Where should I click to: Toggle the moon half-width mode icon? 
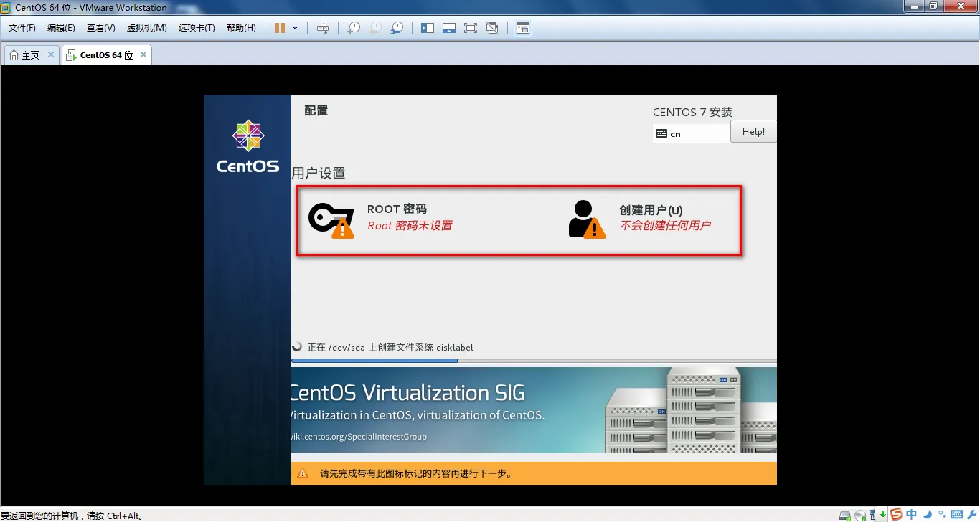pos(928,514)
